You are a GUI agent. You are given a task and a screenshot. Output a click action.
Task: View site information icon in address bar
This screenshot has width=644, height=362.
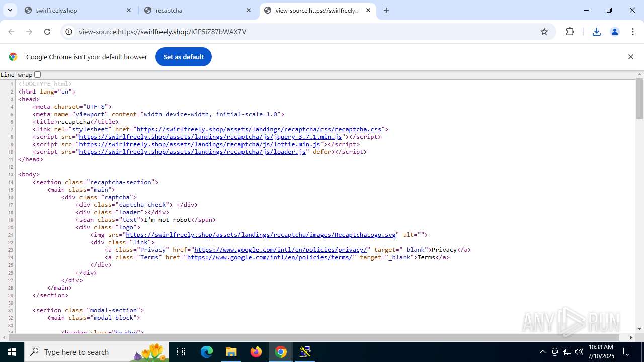coord(69,32)
